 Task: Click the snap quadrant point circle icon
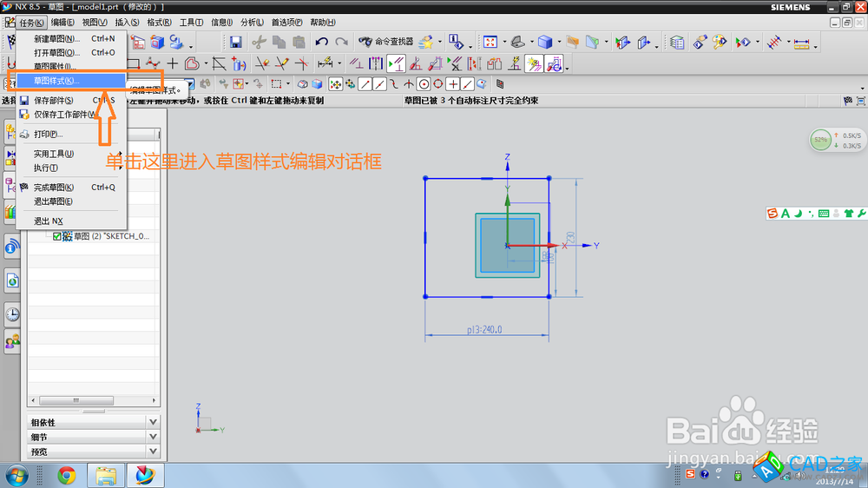click(437, 84)
